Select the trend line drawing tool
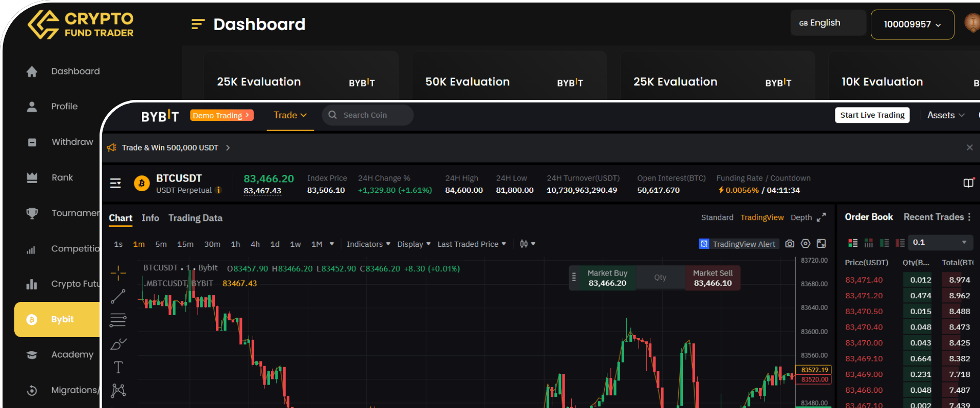 [118, 296]
